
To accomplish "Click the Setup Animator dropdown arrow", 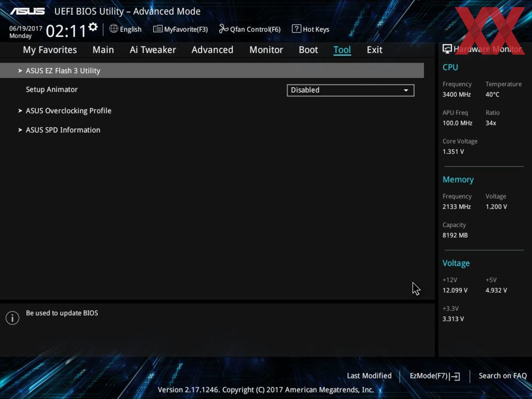I will (406, 90).
